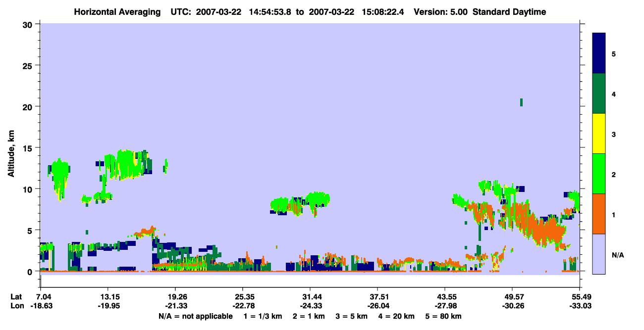
Task: Click 'Standard Daytime' in the title
Action: (509, 12)
